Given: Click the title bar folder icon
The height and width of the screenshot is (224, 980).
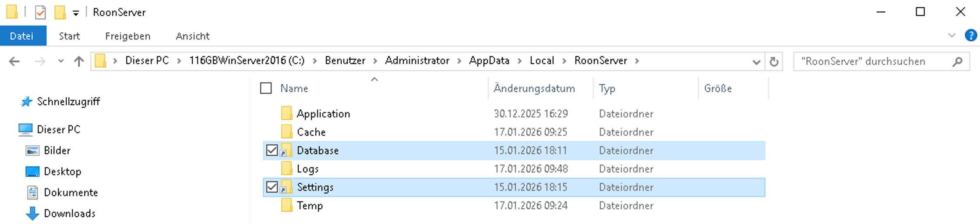Looking at the screenshot, I should point(12,12).
